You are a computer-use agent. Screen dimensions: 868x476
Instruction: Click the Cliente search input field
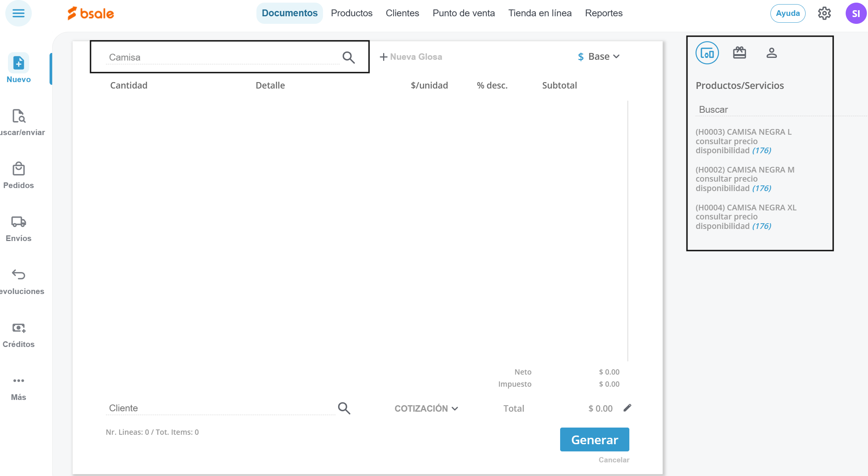[219, 408]
